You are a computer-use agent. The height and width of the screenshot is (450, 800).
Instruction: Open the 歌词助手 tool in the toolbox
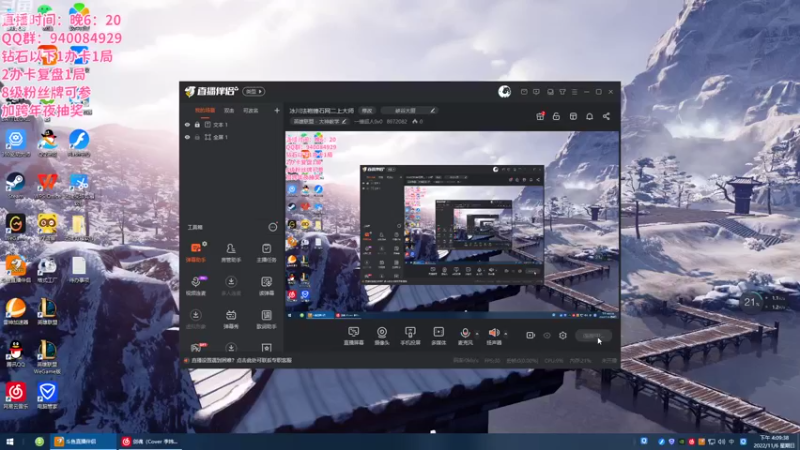pos(266,319)
